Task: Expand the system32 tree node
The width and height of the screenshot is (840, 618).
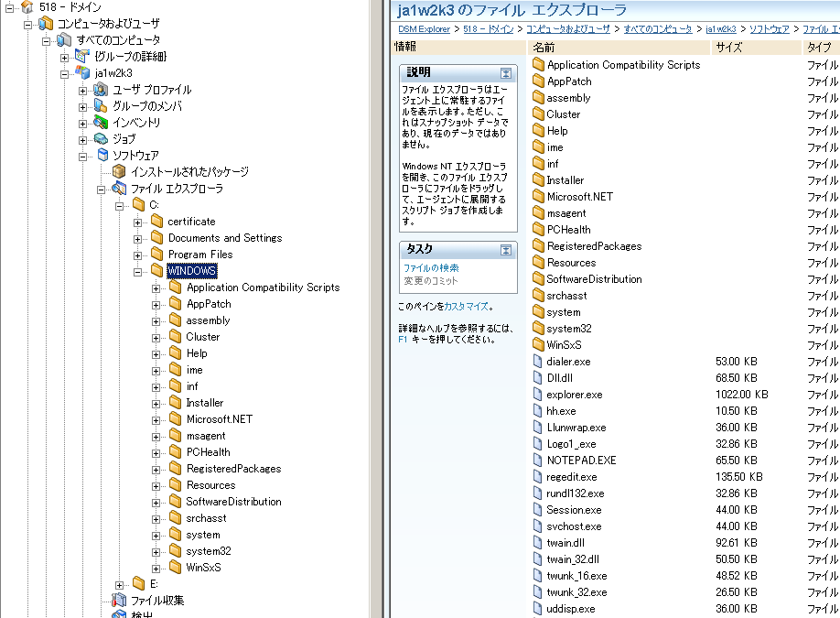Action: [x=156, y=552]
